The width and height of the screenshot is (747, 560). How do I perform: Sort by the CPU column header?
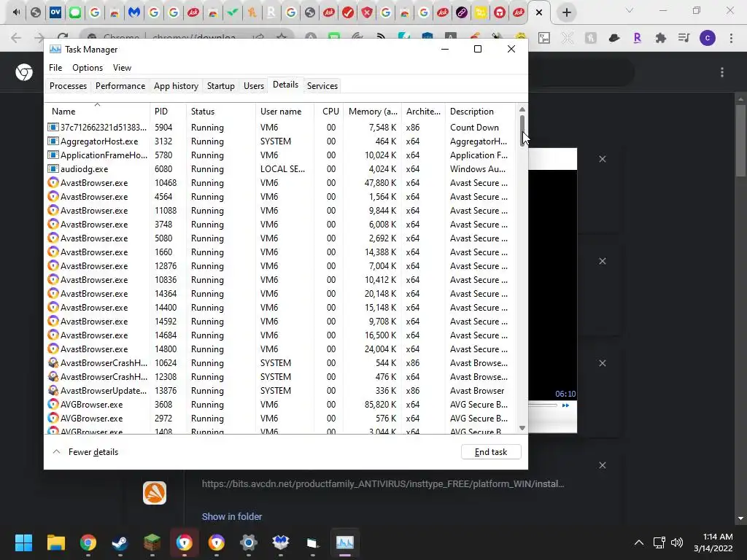point(330,112)
